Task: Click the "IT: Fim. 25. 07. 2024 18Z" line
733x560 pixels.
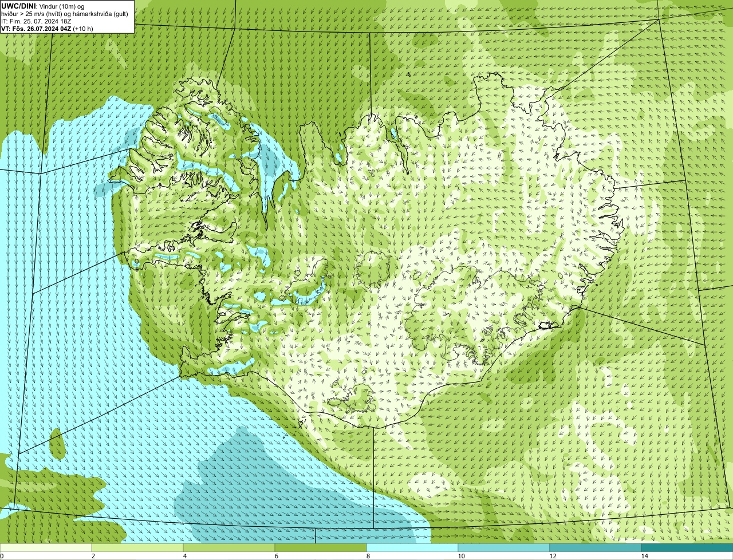Action: pos(37,21)
